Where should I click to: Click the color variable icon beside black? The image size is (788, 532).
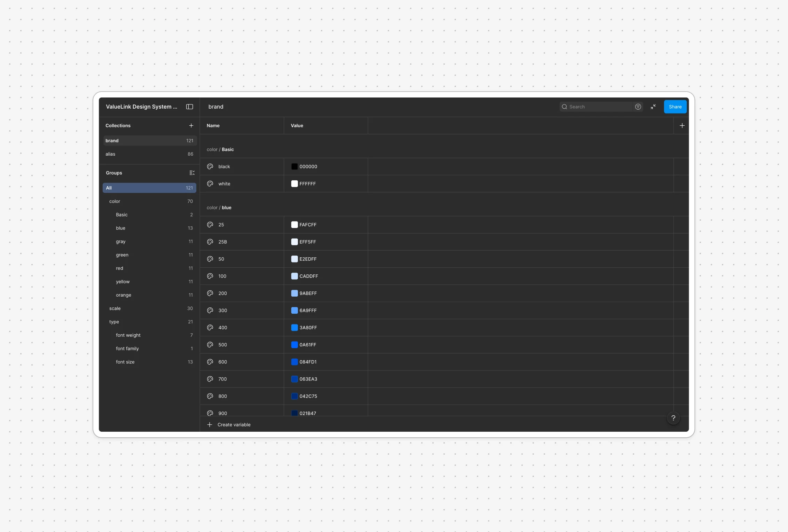point(210,166)
